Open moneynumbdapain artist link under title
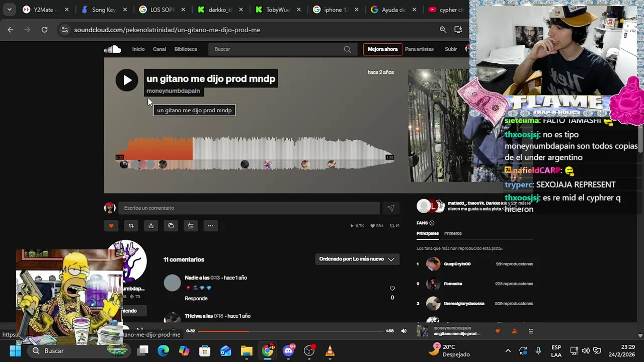The height and width of the screenshot is (362, 644). [x=173, y=91]
